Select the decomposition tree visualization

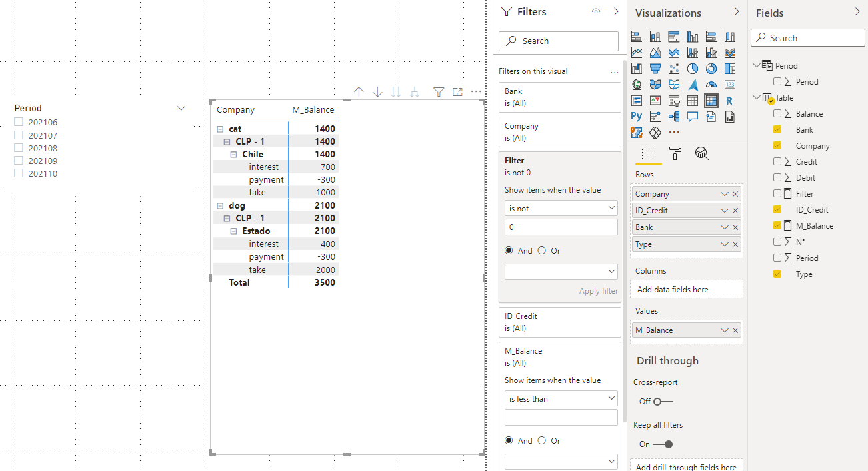[x=674, y=117]
